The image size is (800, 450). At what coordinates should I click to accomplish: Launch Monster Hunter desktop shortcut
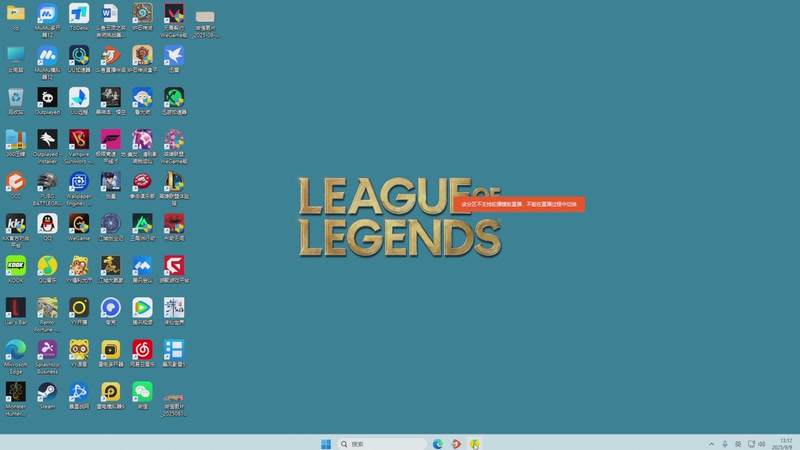click(16, 399)
